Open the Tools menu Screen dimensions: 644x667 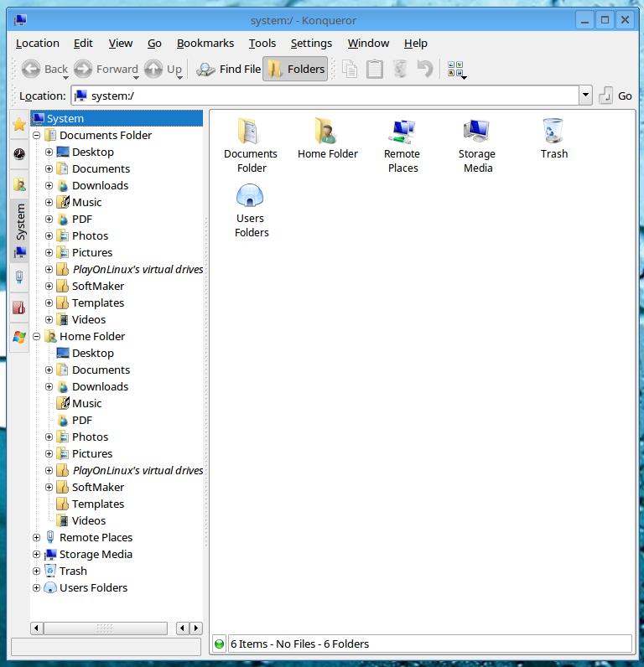(x=262, y=43)
